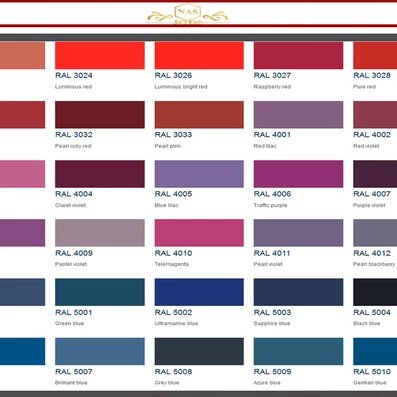Click the NAS logo at top
The width and height of the screenshot is (397, 397).
(188, 14)
